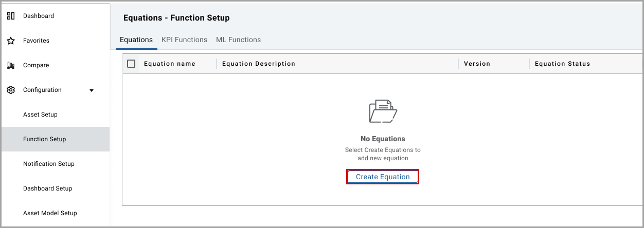Click the Favorites star icon
Screen dimensions: 644x228
11,41
